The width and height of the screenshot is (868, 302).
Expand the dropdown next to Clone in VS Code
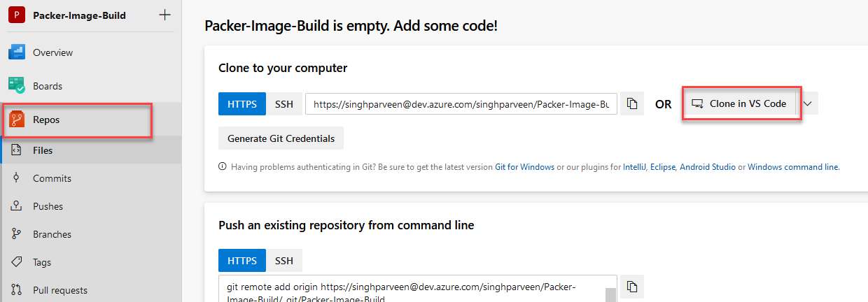pyautogui.click(x=808, y=104)
